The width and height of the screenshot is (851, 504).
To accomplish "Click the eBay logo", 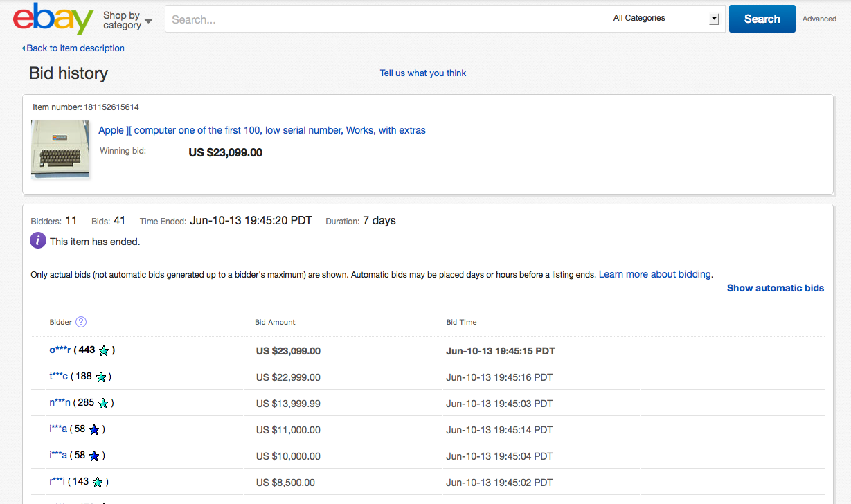I will pos(53,19).
